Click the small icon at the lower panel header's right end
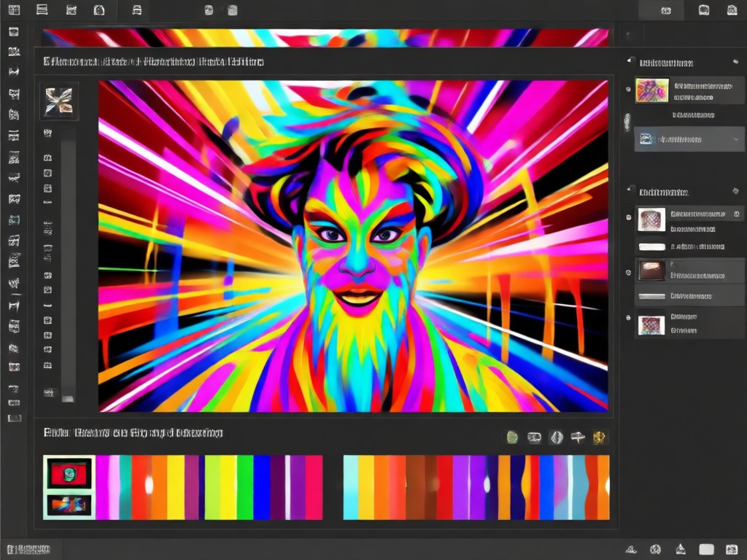747x560 pixels. tap(735, 191)
